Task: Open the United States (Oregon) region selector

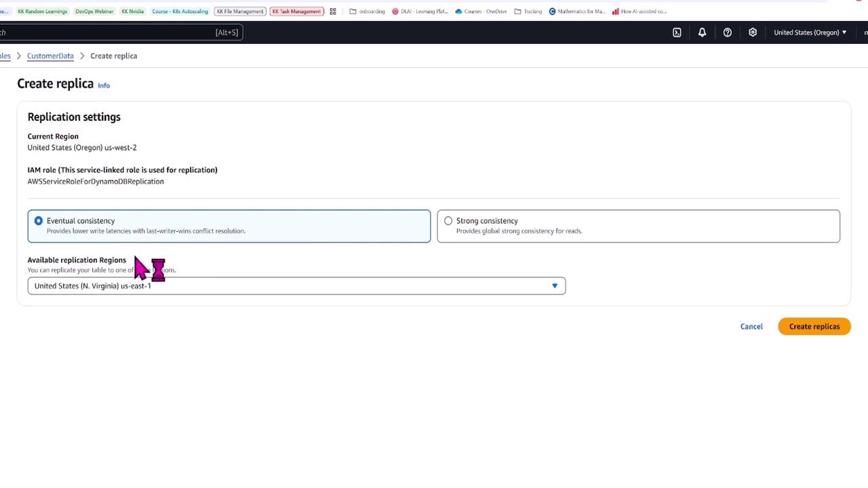Action: 810,33
